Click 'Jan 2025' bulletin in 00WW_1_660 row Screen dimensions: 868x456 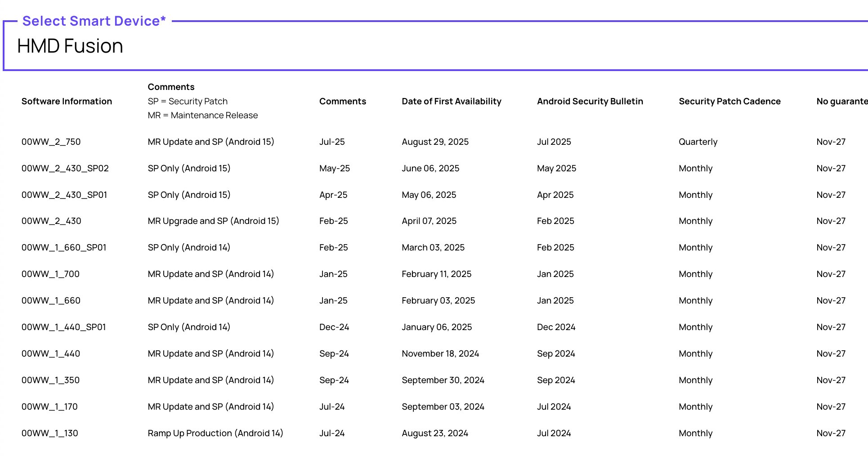pyautogui.click(x=555, y=300)
